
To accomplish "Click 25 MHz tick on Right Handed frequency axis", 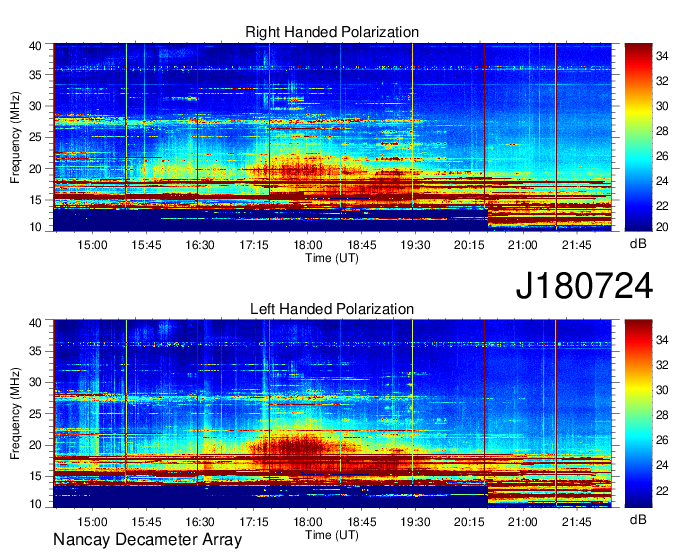I will tap(35, 137).
